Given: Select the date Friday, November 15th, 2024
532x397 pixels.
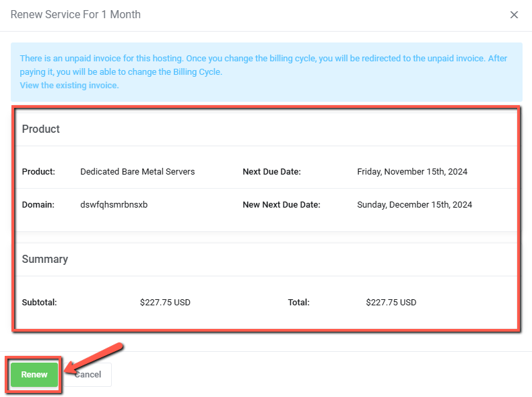Looking at the screenshot, I should coord(412,172).
